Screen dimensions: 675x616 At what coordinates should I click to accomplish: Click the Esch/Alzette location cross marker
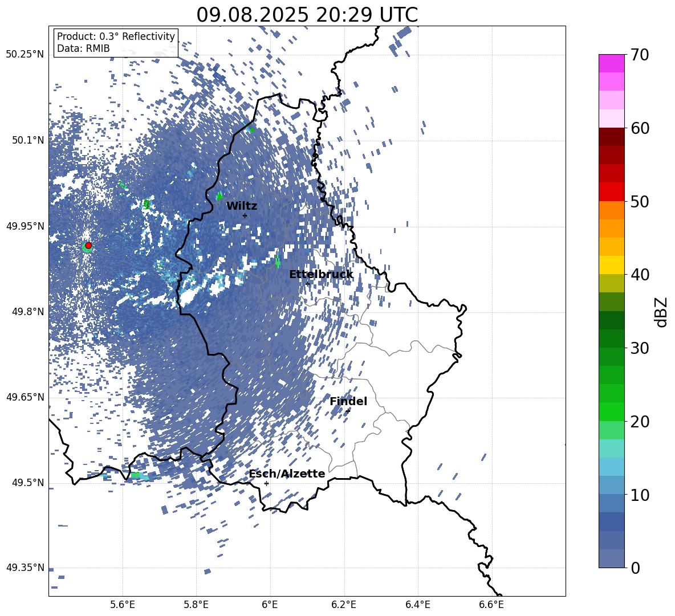coord(266,483)
